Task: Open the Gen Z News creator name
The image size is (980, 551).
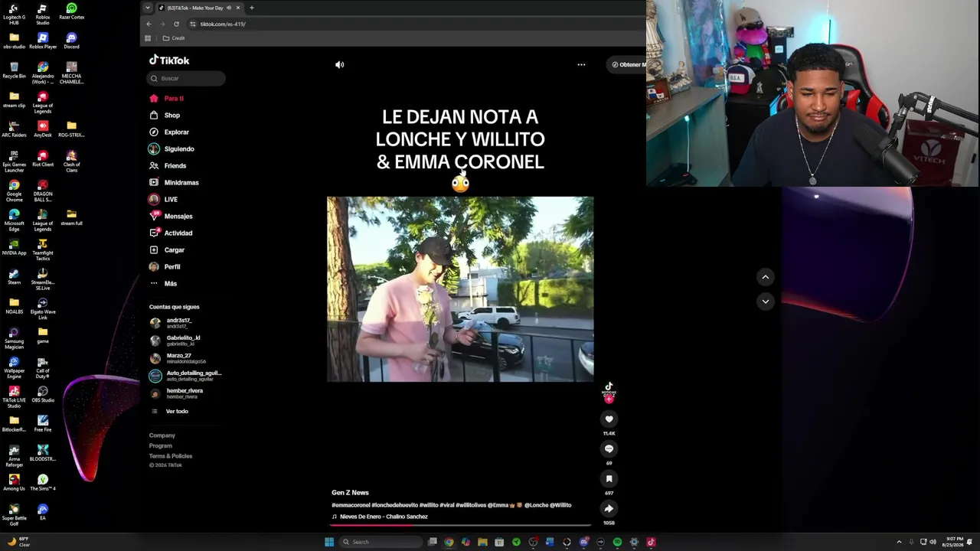Action: tap(350, 493)
